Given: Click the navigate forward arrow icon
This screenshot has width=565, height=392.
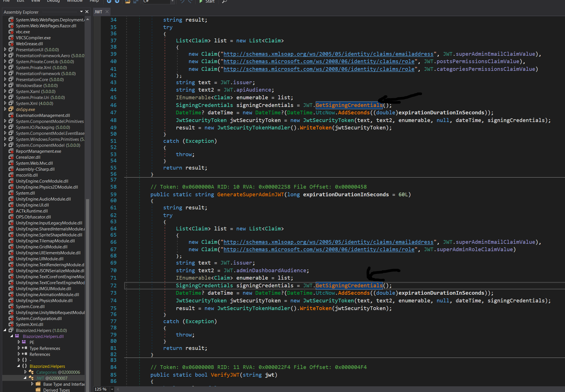Looking at the screenshot, I should coord(117,1).
